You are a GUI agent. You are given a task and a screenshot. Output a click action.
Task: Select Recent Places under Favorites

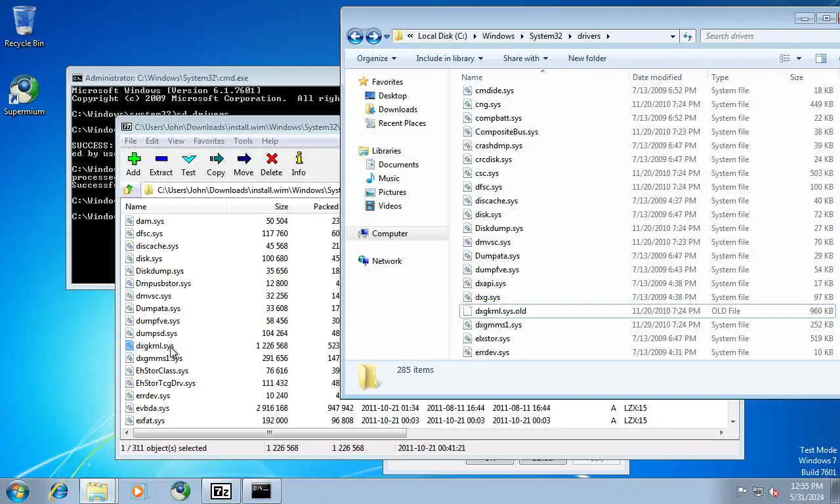click(402, 123)
